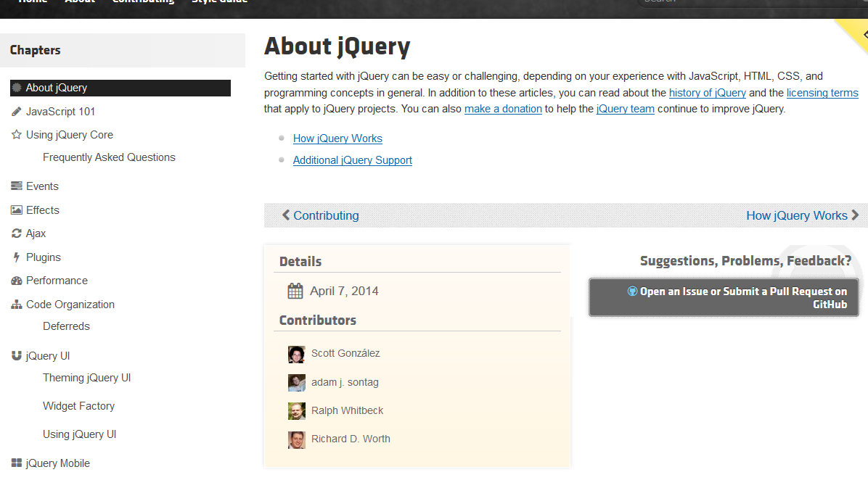The height and width of the screenshot is (480, 868).
Task: Open the history of jQuery link
Action: click(x=707, y=93)
